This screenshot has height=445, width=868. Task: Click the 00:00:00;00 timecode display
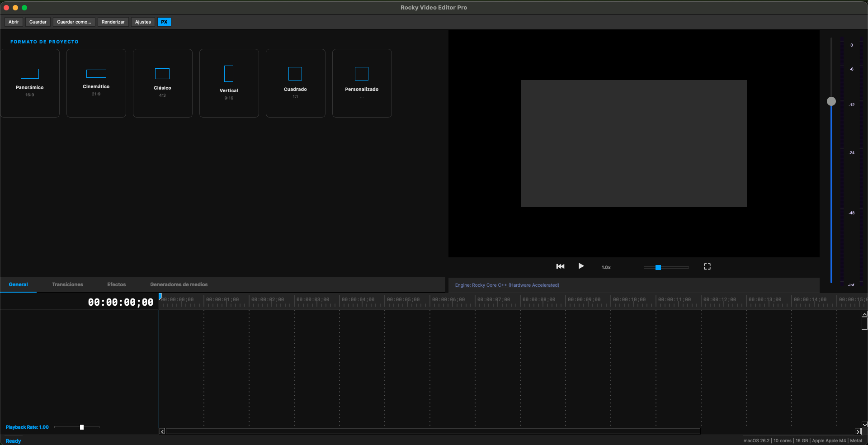[121, 302]
